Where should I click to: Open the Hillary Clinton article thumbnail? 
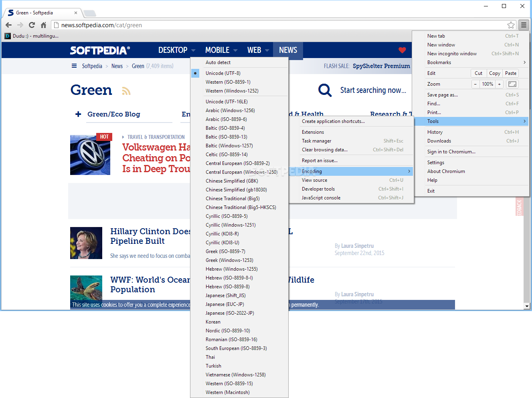86,243
